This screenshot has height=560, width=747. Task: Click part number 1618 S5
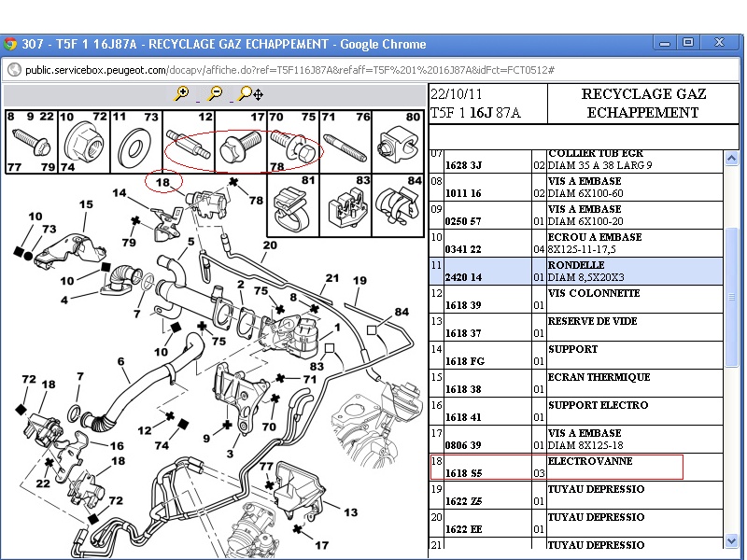pos(463,473)
